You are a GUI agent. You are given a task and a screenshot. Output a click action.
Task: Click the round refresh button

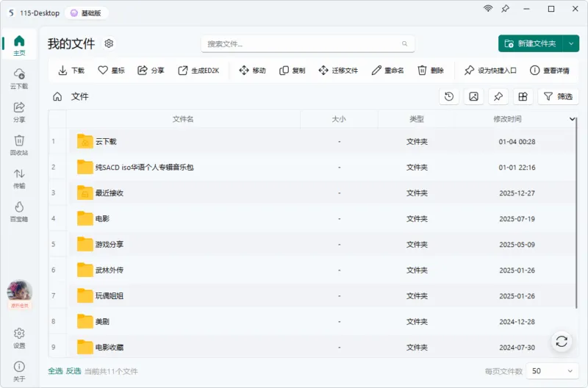562,341
